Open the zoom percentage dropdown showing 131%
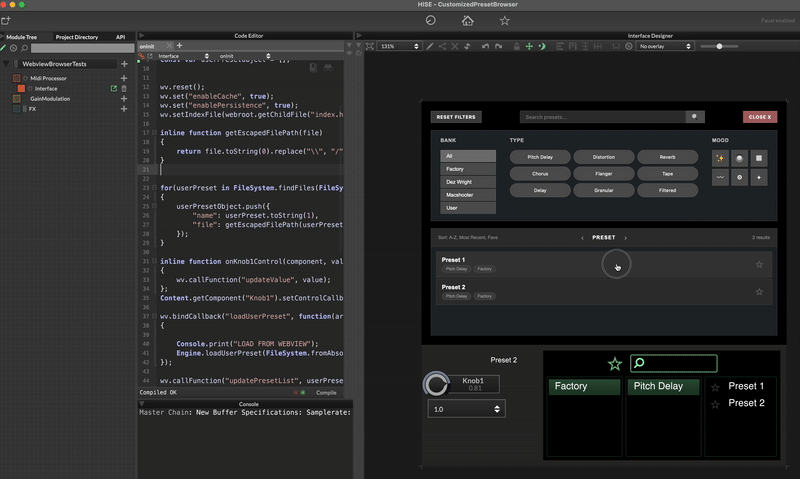This screenshot has width=800, height=479. point(398,46)
